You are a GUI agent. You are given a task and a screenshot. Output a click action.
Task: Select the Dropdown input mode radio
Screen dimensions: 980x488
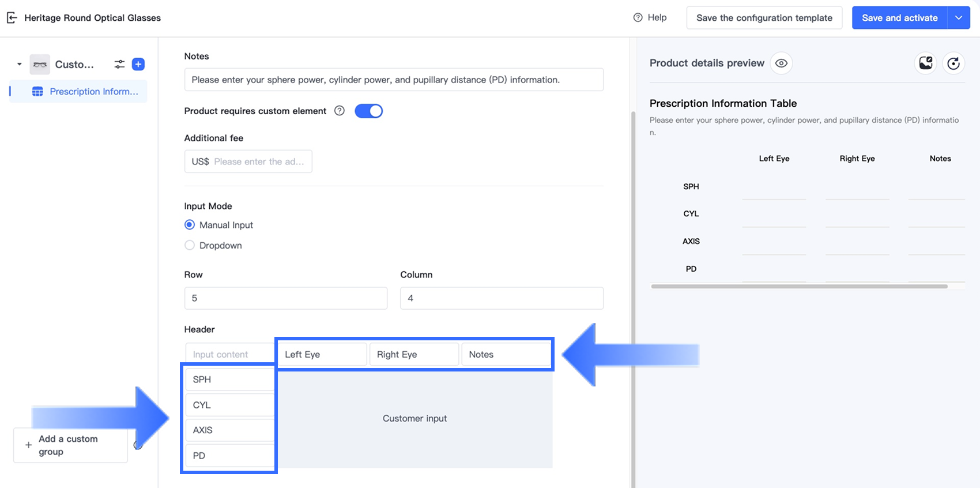(x=190, y=245)
